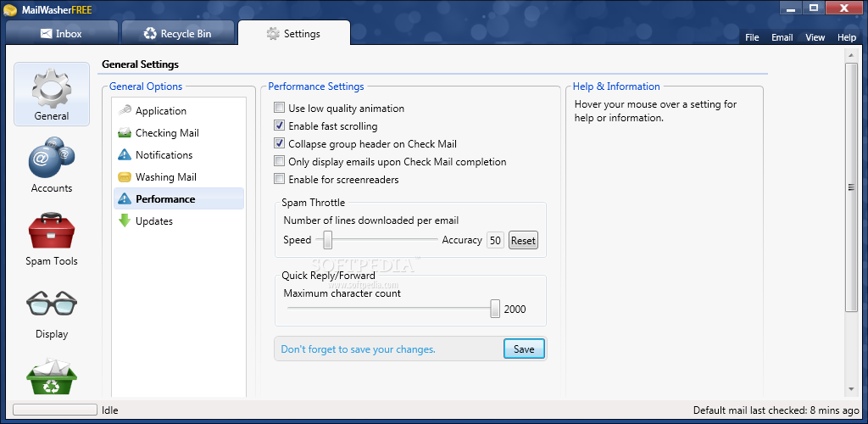Click 'Default mail last checked' status text

[776, 410]
